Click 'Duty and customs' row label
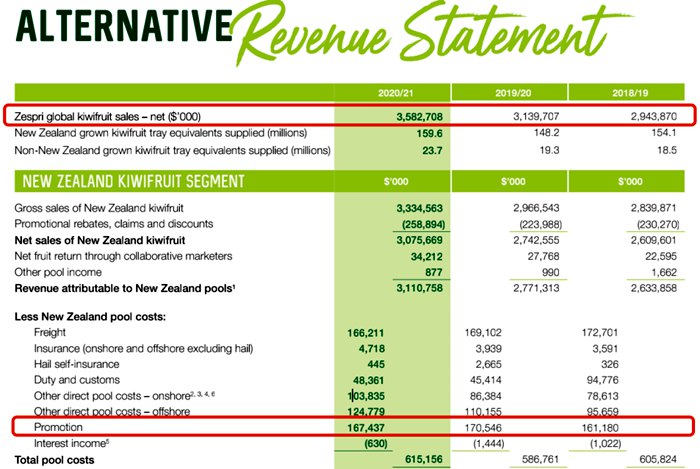Viewport: 700px width, 469px height. point(77,380)
